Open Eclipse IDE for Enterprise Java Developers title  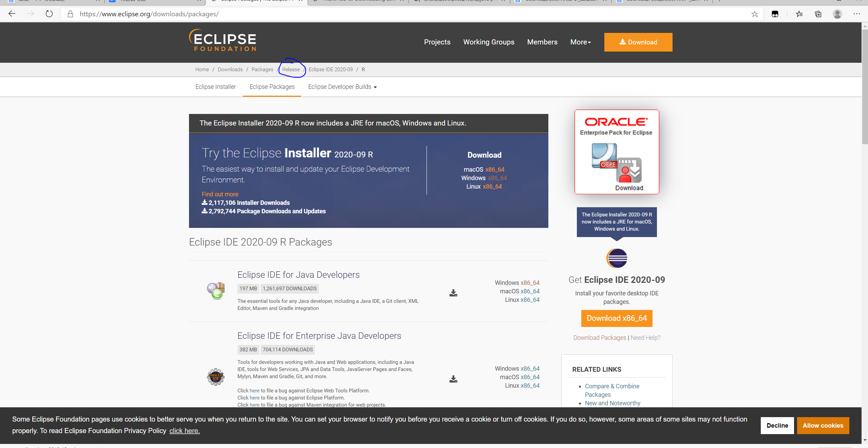[319, 336]
